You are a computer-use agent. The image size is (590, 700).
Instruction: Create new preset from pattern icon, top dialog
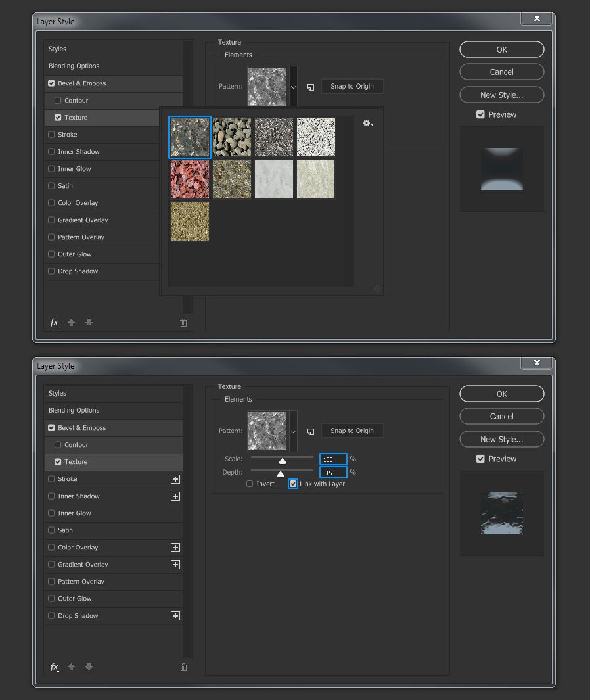tap(311, 87)
